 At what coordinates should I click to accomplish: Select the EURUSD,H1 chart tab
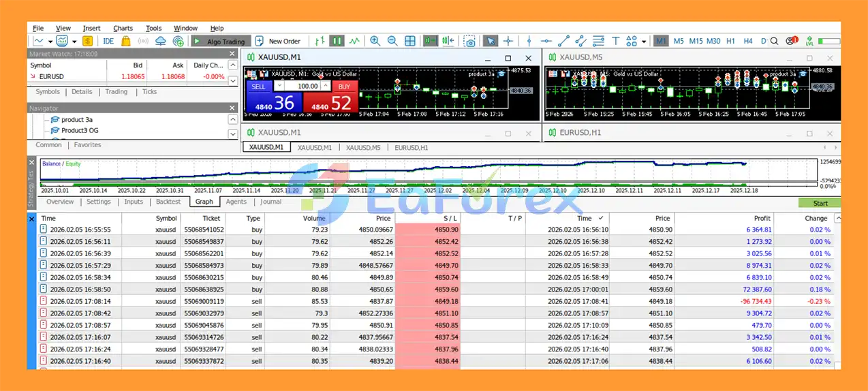pyautogui.click(x=411, y=147)
